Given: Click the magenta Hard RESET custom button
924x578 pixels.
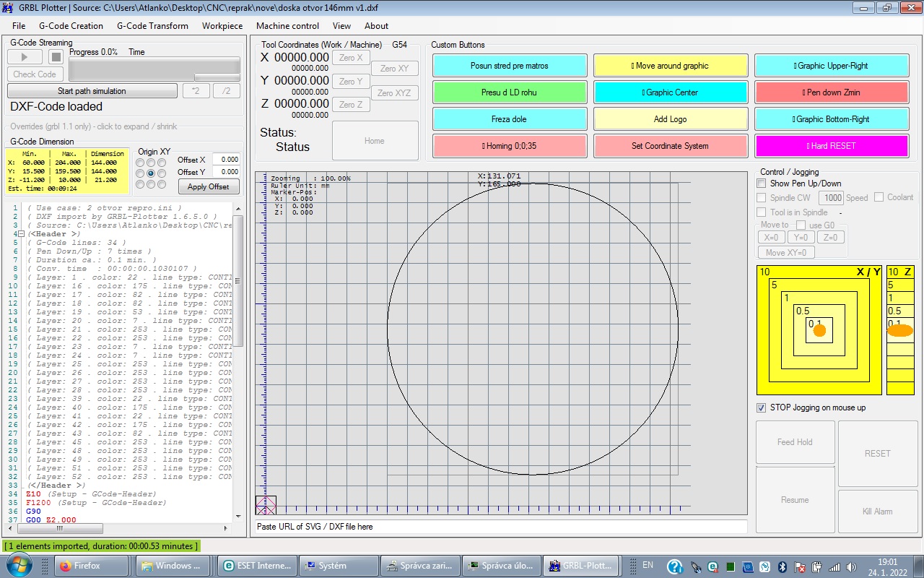Looking at the screenshot, I should click(x=831, y=146).
